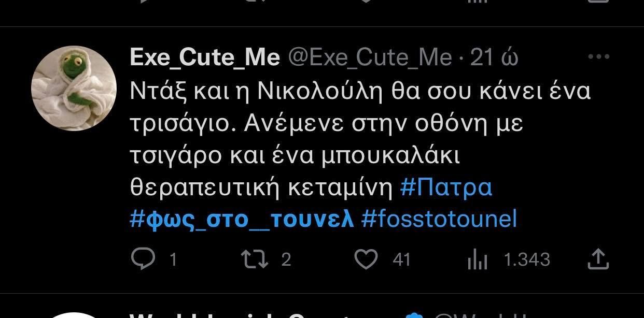Like the tweet with the heart icon
The width and height of the screenshot is (644, 318).
pos(366,259)
